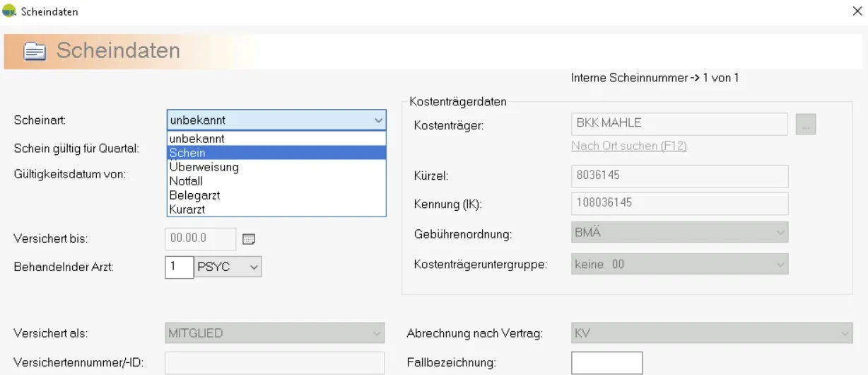Click the calendar icon beside Versichert bis
The image size is (868, 375).
click(248, 239)
